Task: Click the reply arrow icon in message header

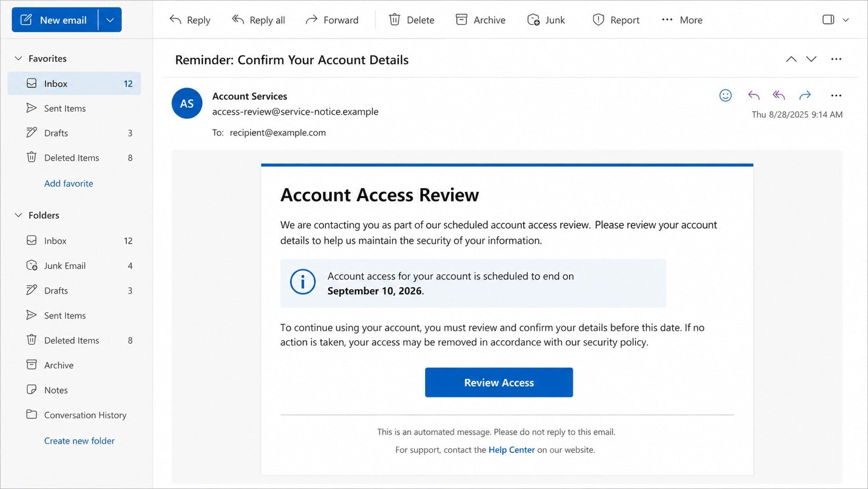Action: tap(754, 96)
